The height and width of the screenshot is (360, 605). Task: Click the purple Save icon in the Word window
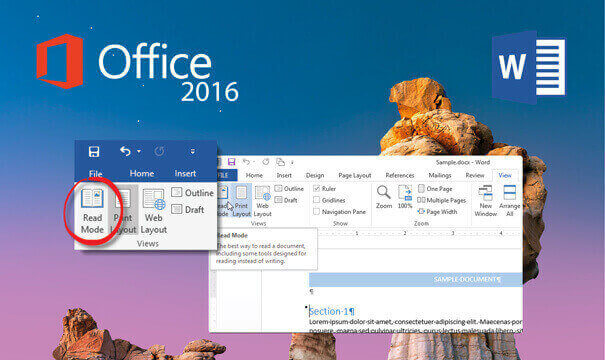tap(231, 162)
